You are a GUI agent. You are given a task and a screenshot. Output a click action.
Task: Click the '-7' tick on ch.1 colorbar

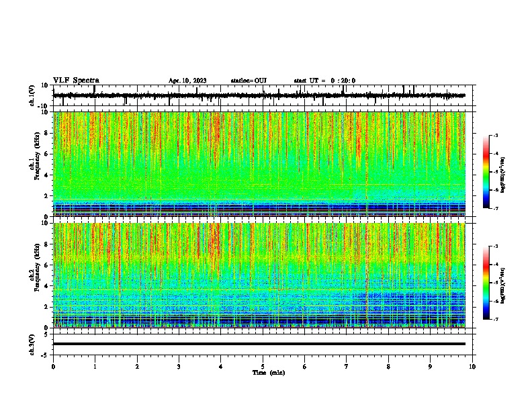pyautogui.click(x=496, y=208)
